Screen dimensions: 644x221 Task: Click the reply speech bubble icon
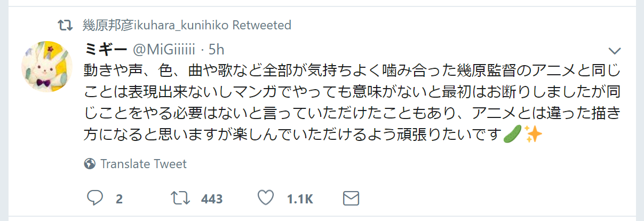tap(94, 199)
